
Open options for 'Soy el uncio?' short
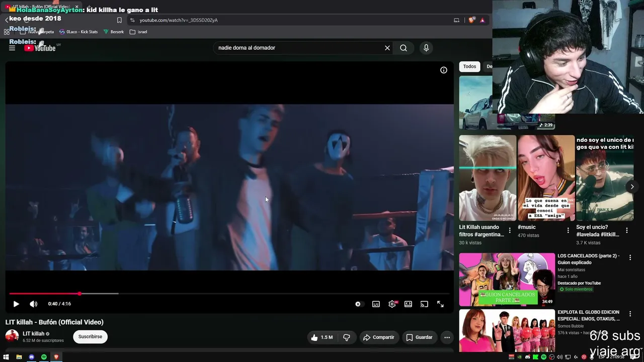pyautogui.click(x=627, y=230)
